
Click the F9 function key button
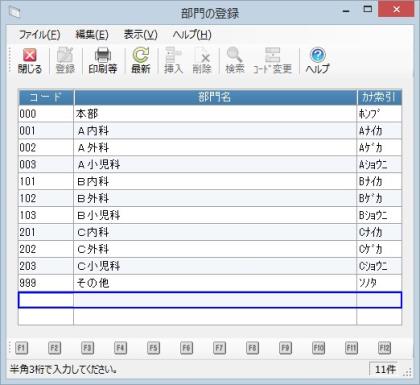point(285,348)
